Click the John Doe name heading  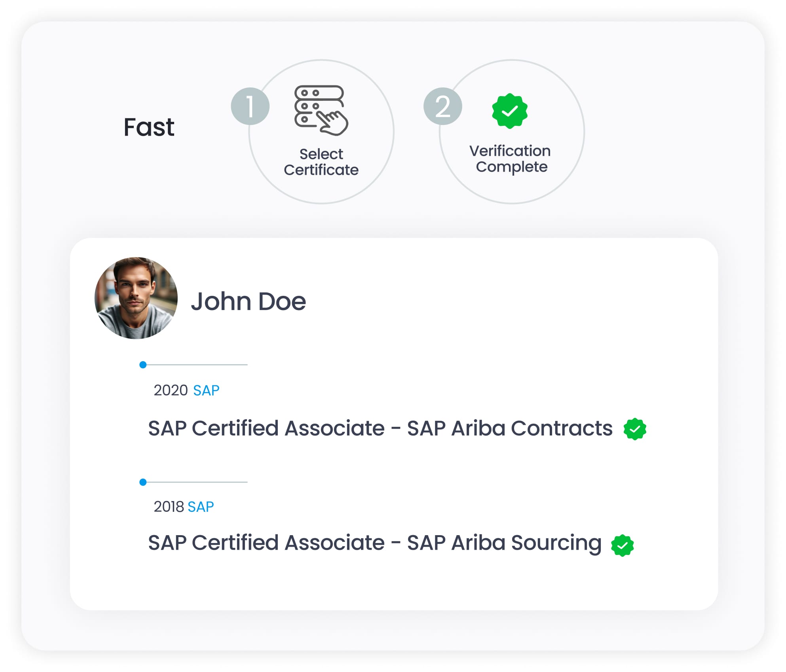(x=248, y=301)
